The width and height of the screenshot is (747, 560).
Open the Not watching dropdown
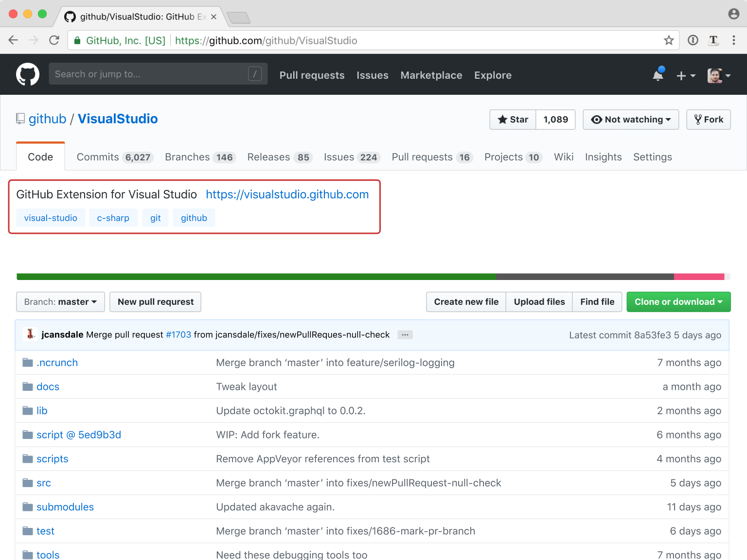click(x=630, y=120)
